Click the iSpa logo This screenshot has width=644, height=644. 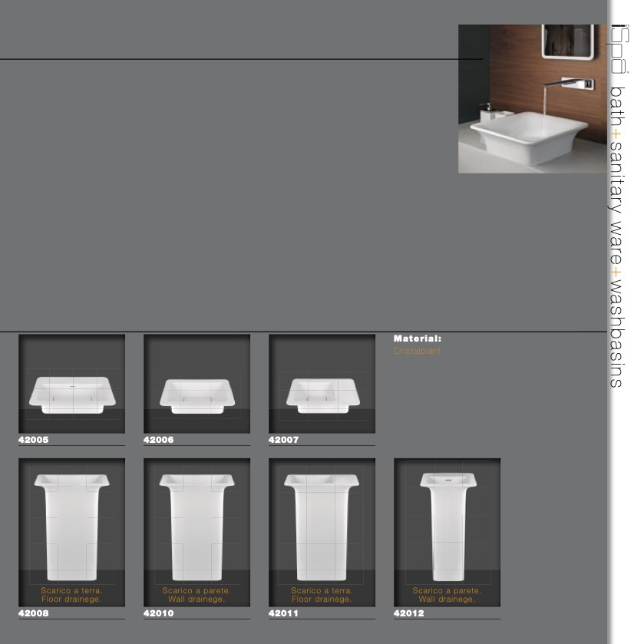click(x=619, y=49)
